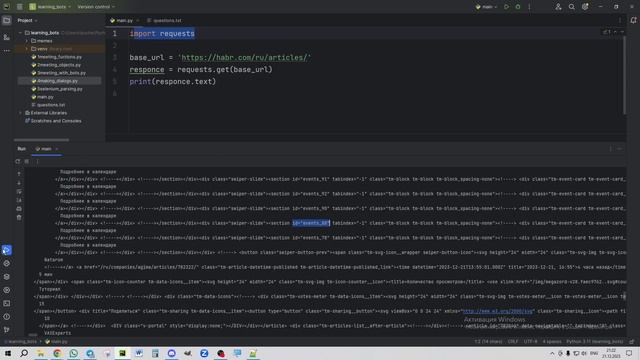
Task: Open more run actions menu in title bar
Action: 529,7
